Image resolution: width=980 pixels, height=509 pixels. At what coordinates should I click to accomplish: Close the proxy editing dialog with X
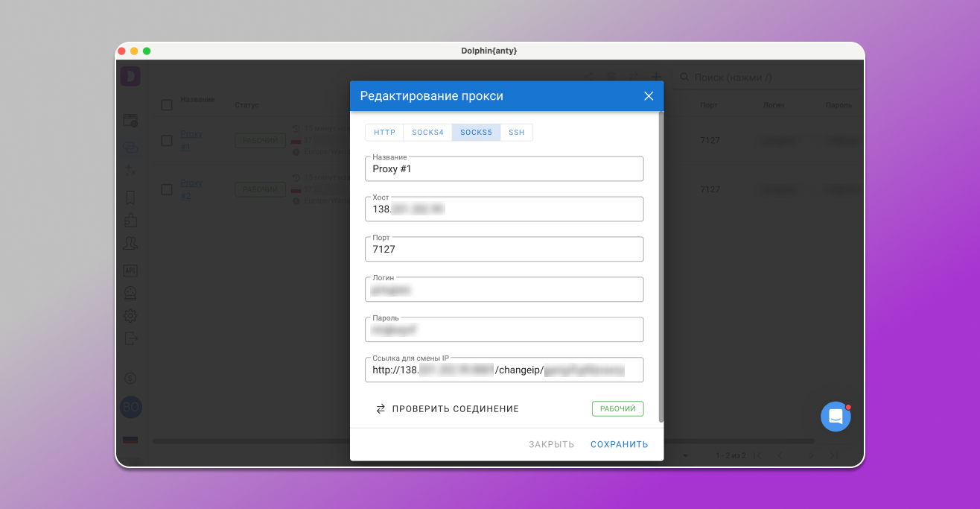pos(648,96)
